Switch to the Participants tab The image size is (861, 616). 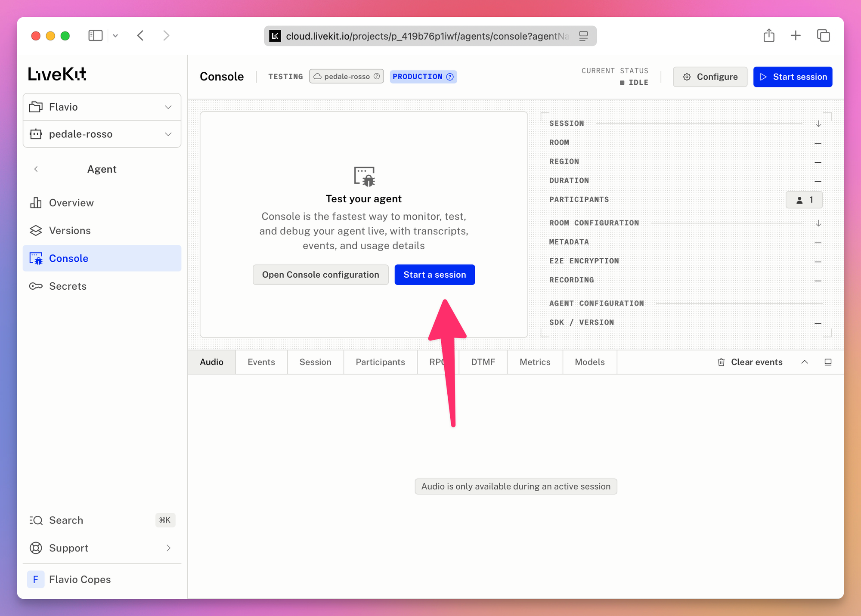[380, 362]
